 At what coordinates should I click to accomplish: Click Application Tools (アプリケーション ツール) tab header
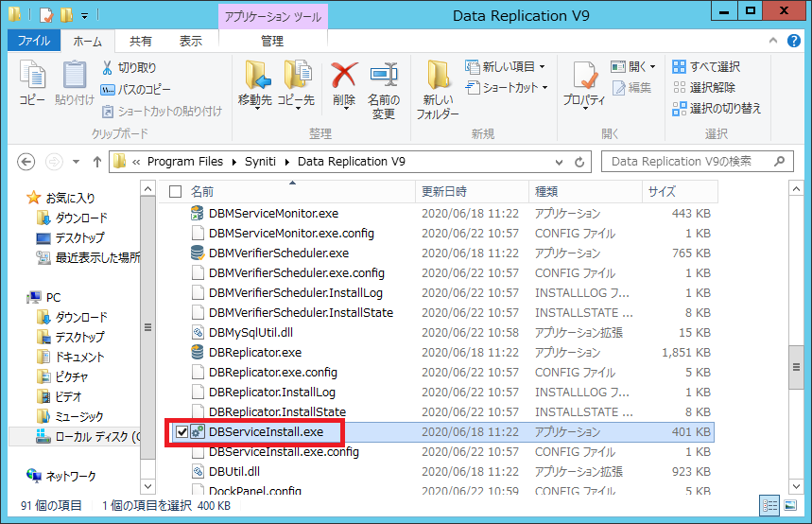tap(273, 17)
